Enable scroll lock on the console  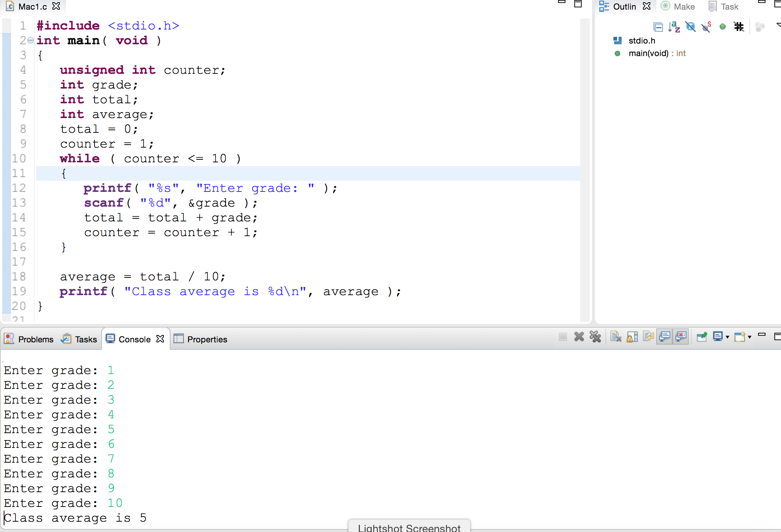coord(632,337)
